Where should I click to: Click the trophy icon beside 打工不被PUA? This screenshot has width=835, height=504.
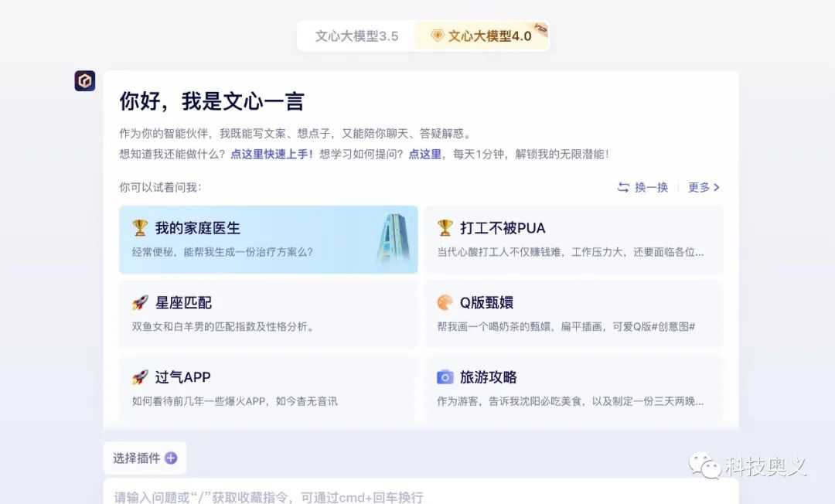(445, 228)
